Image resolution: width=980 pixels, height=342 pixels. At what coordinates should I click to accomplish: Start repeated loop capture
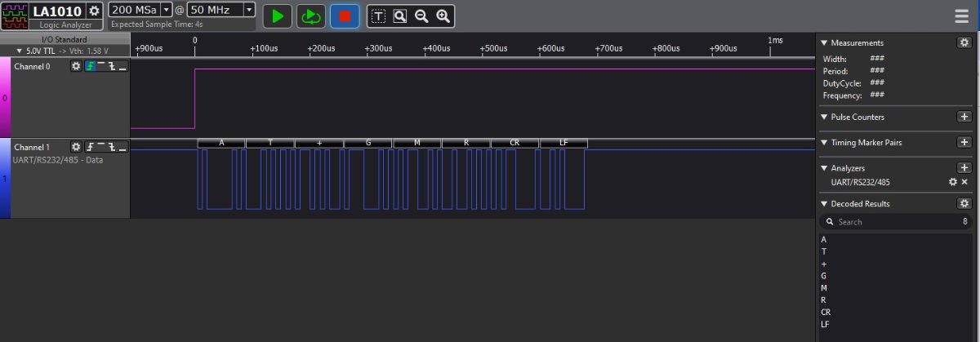coord(311,16)
